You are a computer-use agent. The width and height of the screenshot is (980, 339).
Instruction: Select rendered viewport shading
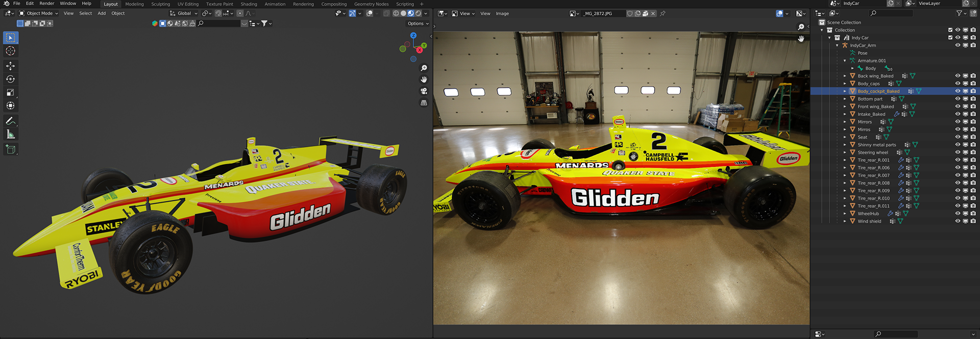[419, 14]
